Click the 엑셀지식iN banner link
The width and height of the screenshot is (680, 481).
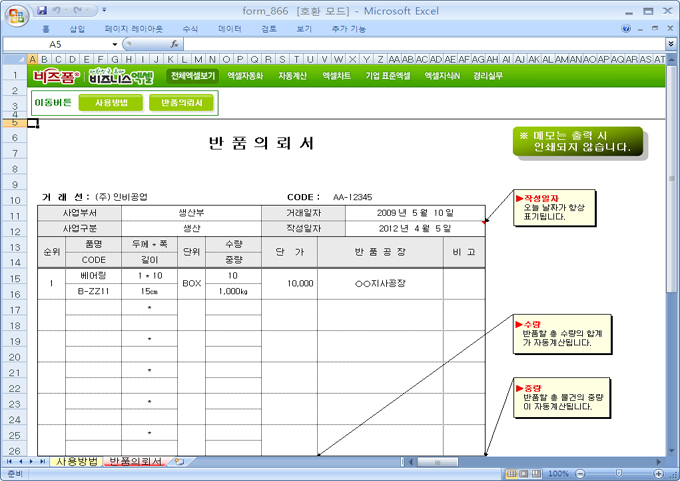[x=442, y=76]
